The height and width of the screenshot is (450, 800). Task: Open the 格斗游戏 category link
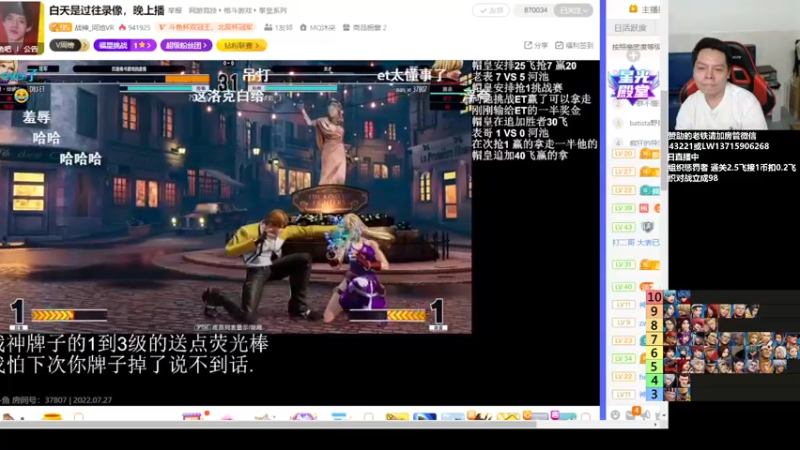(238, 10)
